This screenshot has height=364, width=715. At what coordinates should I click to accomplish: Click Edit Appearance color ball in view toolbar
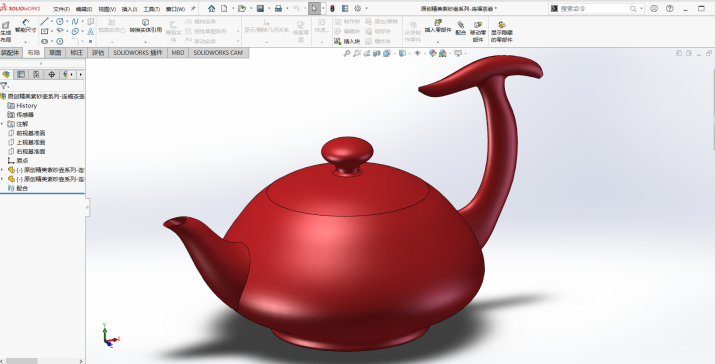point(432,53)
